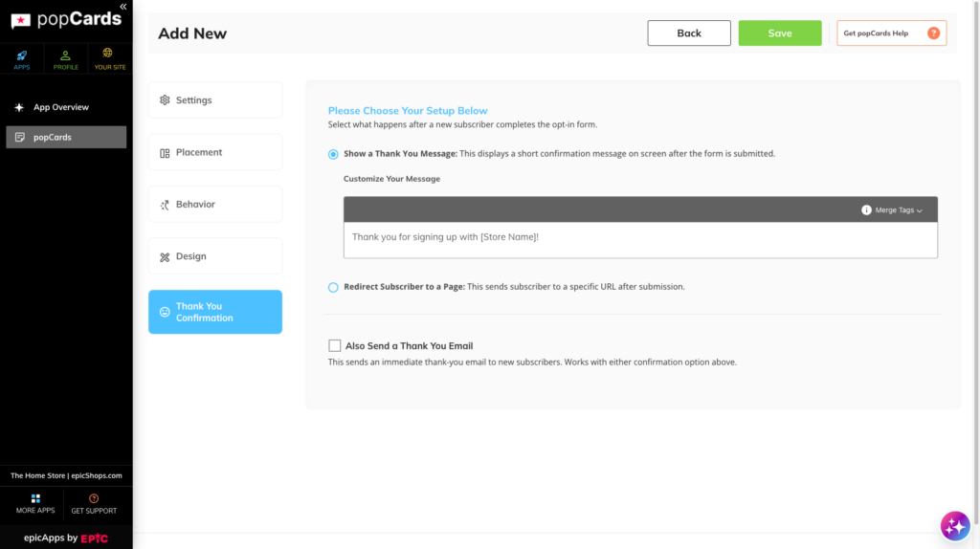This screenshot has width=980, height=549.
Task: Save the new popCard
Action: [780, 33]
